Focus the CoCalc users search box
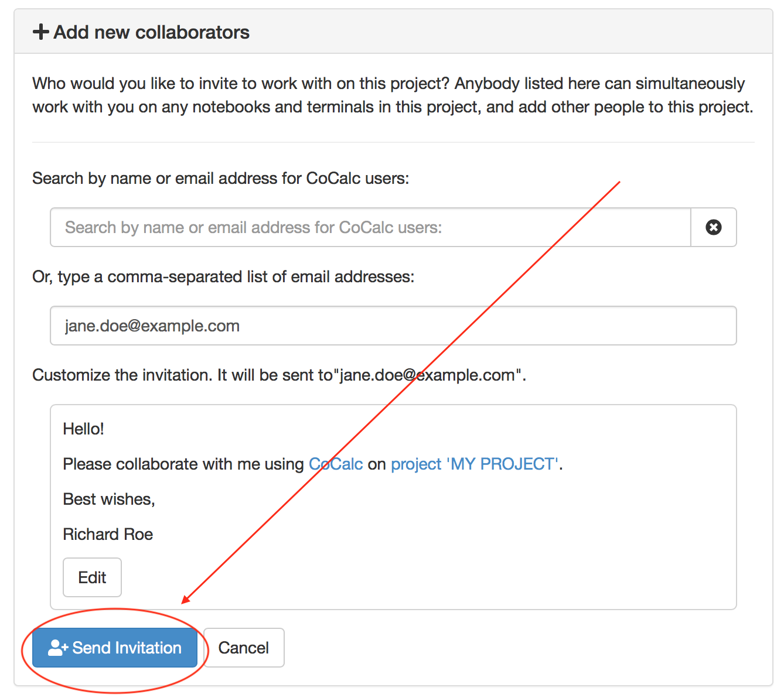The width and height of the screenshot is (784, 698). pos(370,227)
